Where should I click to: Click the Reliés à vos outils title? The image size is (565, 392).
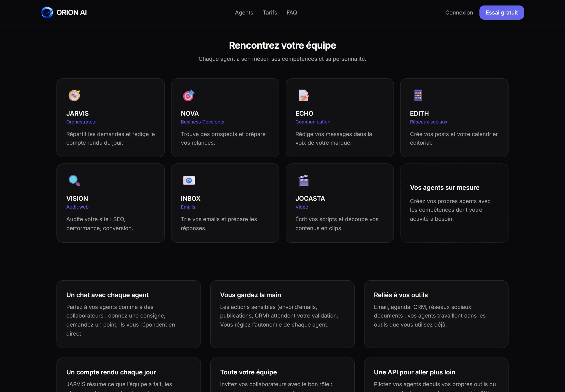click(x=401, y=295)
